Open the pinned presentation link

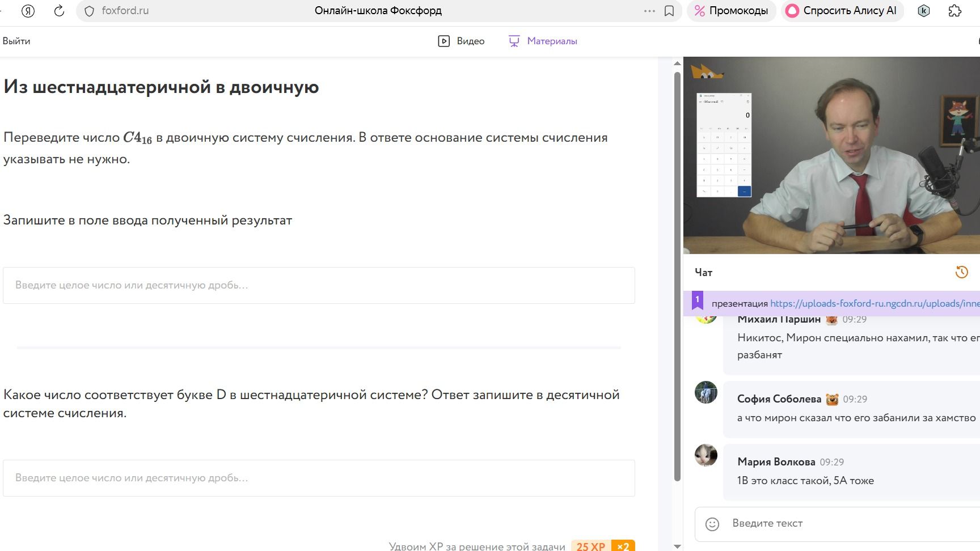coord(875,303)
